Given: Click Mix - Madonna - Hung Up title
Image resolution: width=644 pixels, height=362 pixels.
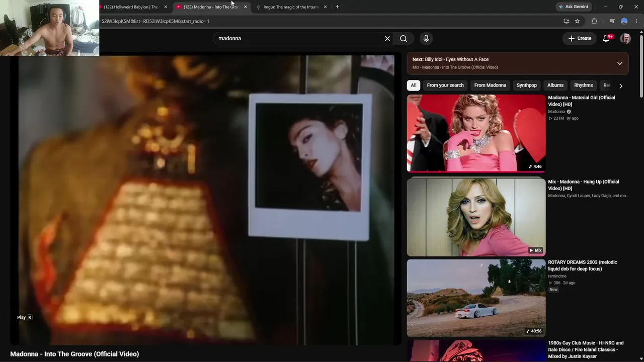Looking at the screenshot, I should [584, 185].
